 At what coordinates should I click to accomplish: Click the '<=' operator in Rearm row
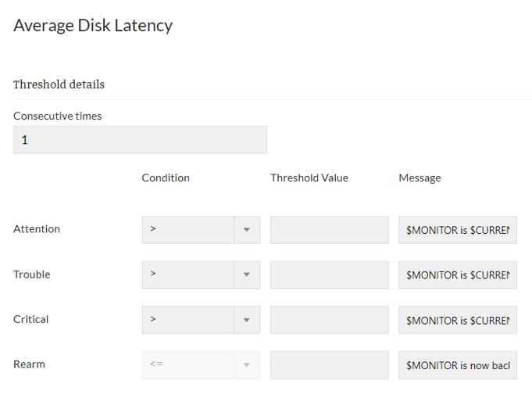[156, 365]
